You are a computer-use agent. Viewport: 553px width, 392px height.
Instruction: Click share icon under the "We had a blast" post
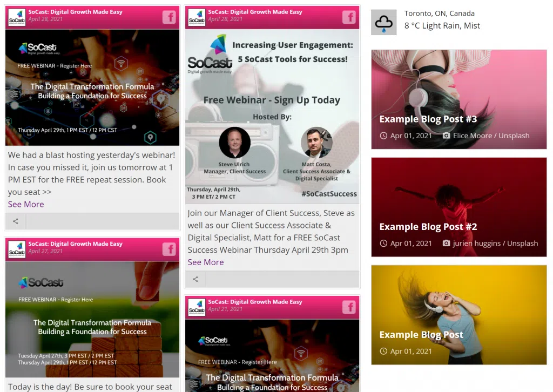[16, 221]
